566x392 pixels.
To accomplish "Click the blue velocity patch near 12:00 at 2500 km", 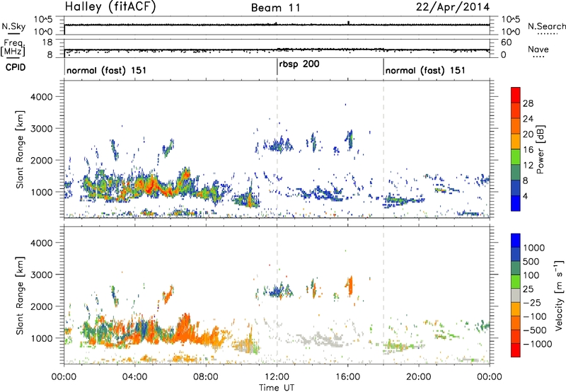I will coord(277,291).
